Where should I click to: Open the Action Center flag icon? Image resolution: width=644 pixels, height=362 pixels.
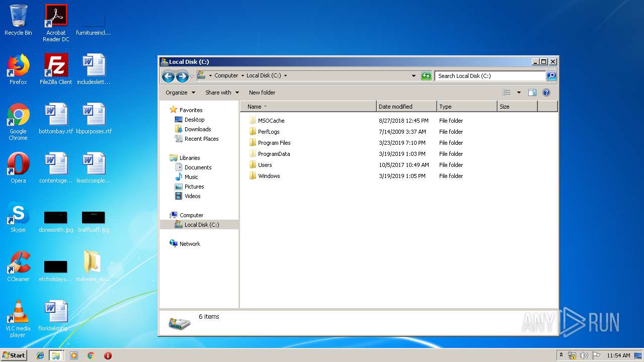point(596,355)
